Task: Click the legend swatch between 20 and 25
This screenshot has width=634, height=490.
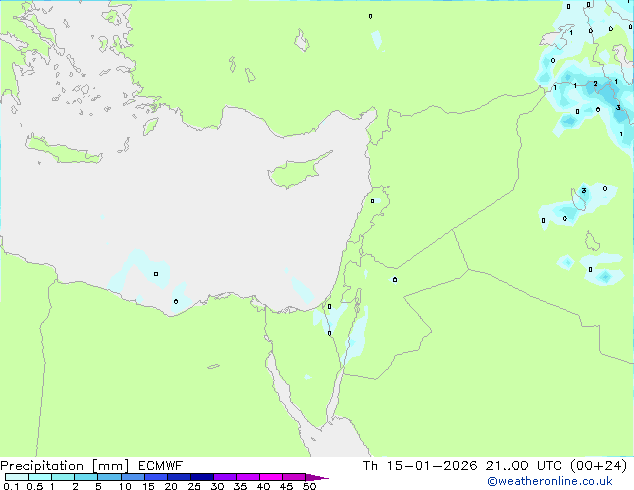Action: click(178, 477)
